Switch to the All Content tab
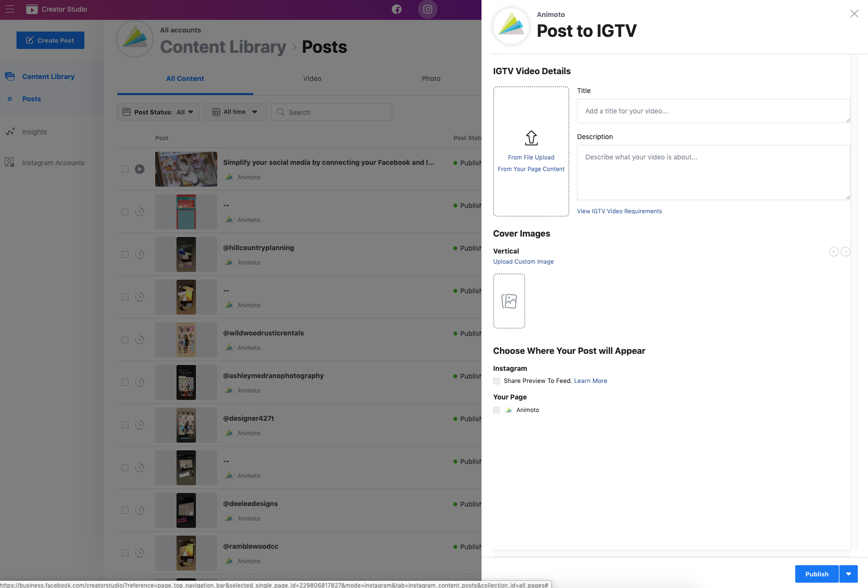868x588 pixels. pos(185,79)
